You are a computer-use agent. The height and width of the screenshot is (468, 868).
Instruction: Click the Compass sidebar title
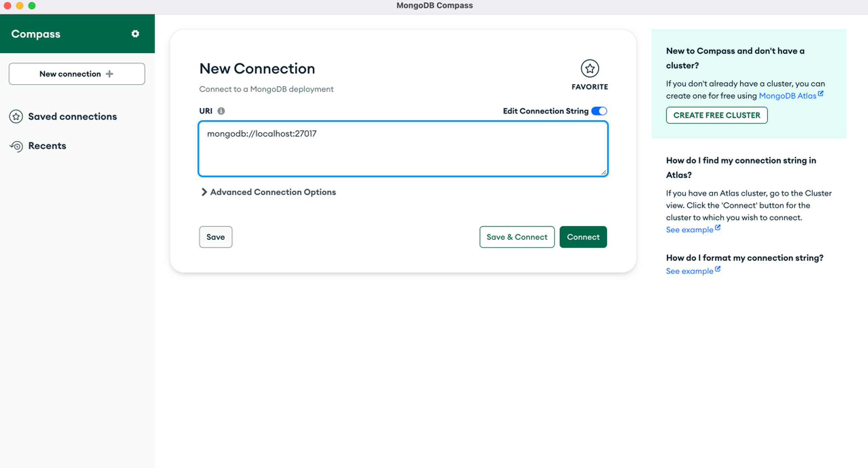36,34
